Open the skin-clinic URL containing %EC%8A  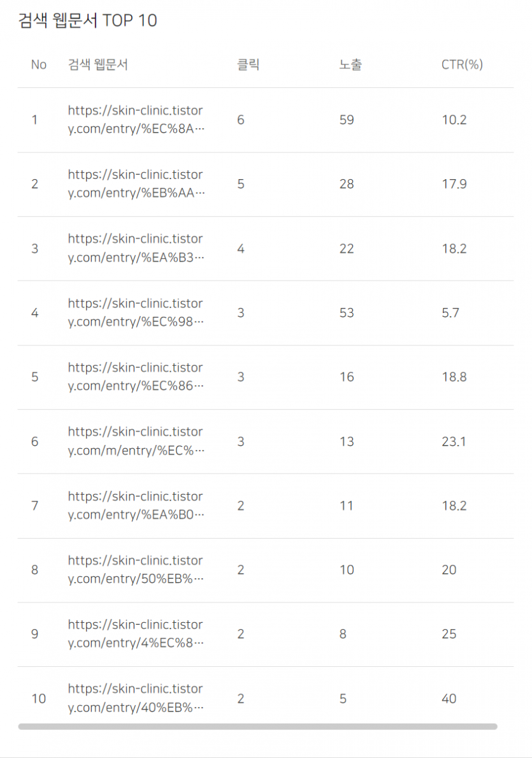(x=136, y=119)
